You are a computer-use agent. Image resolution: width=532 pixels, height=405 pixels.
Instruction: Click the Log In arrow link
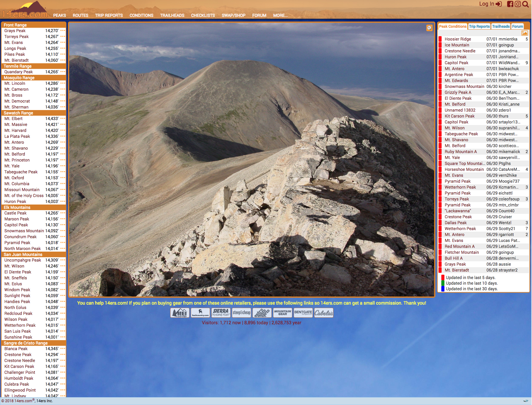click(x=490, y=4)
